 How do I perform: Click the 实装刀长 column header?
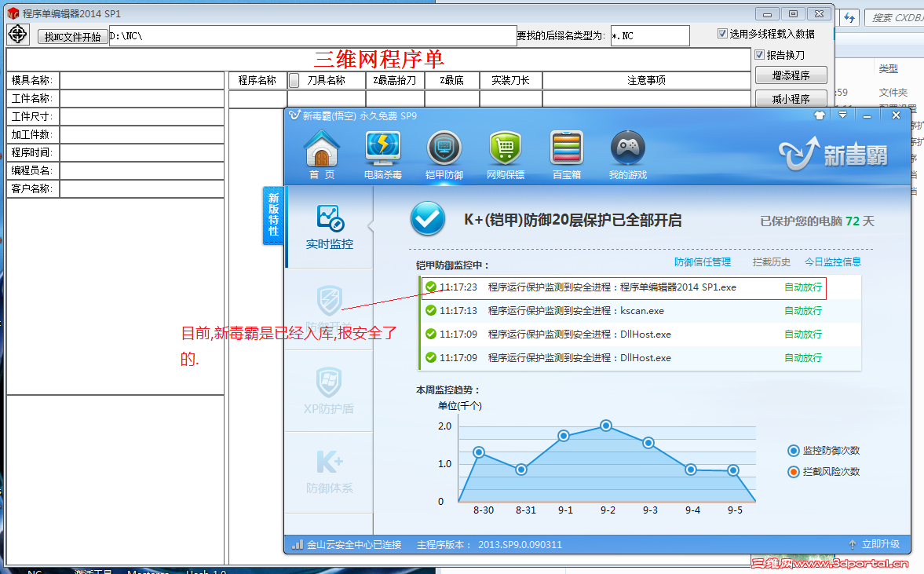511,80
